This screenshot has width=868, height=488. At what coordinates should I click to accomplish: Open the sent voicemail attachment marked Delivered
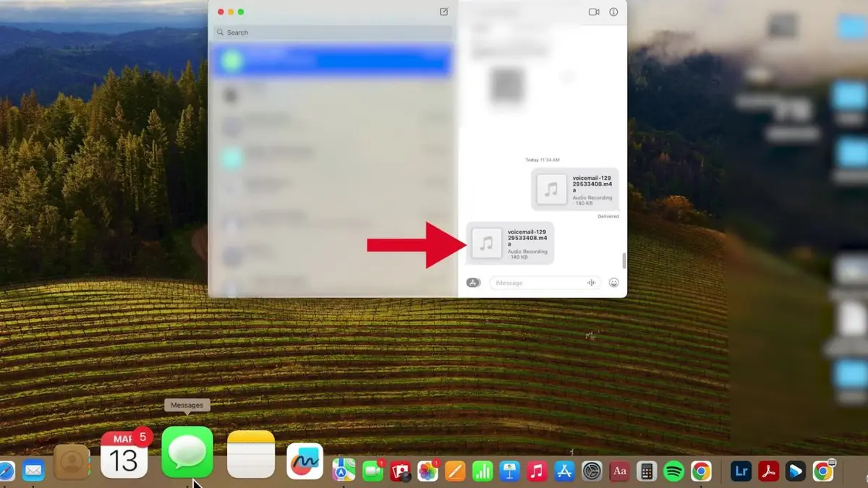pyautogui.click(x=575, y=189)
